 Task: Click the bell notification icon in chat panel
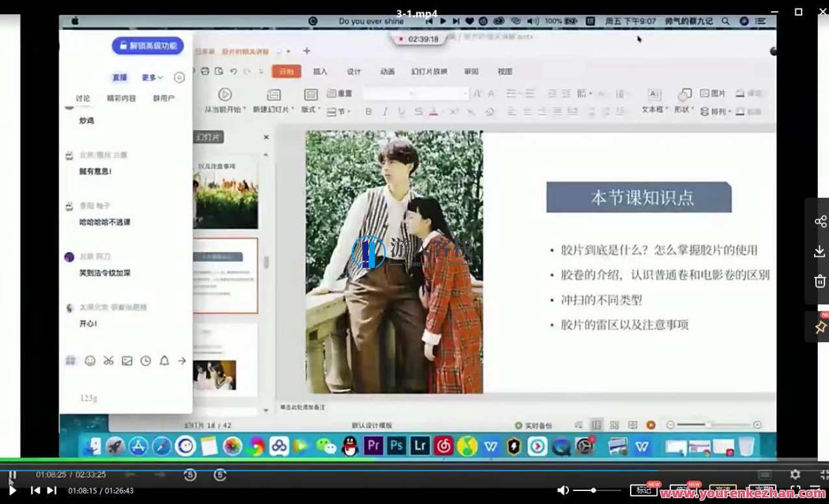(163, 360)
